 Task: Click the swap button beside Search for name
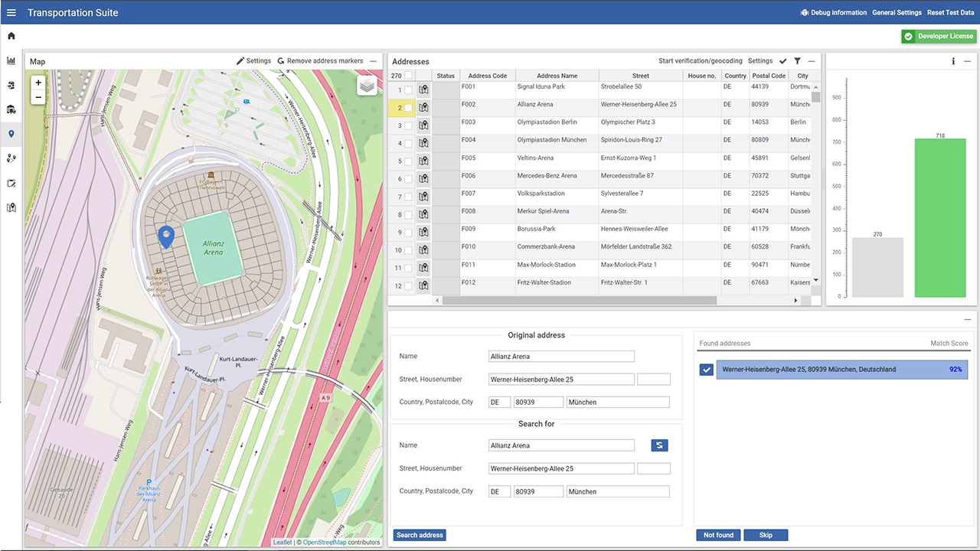pos(659,445)
